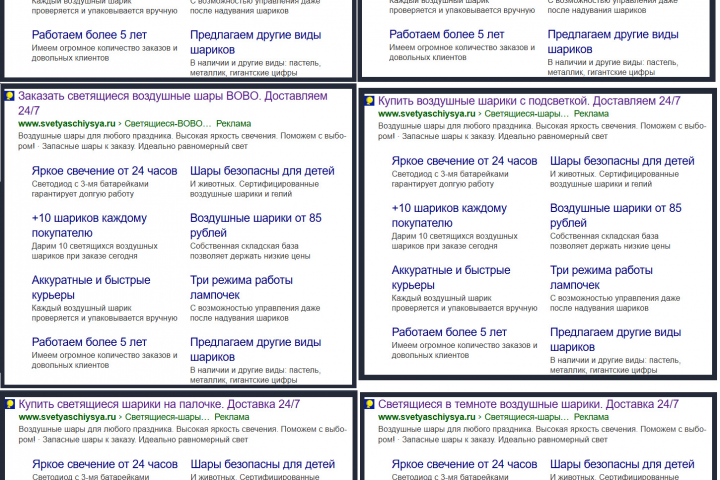This screenshot has width=720, height=480.
Task: Click the 'Светящиеся-шары…' breadcrumb in the 'на палочке' ad
Action: click(167, 417)
